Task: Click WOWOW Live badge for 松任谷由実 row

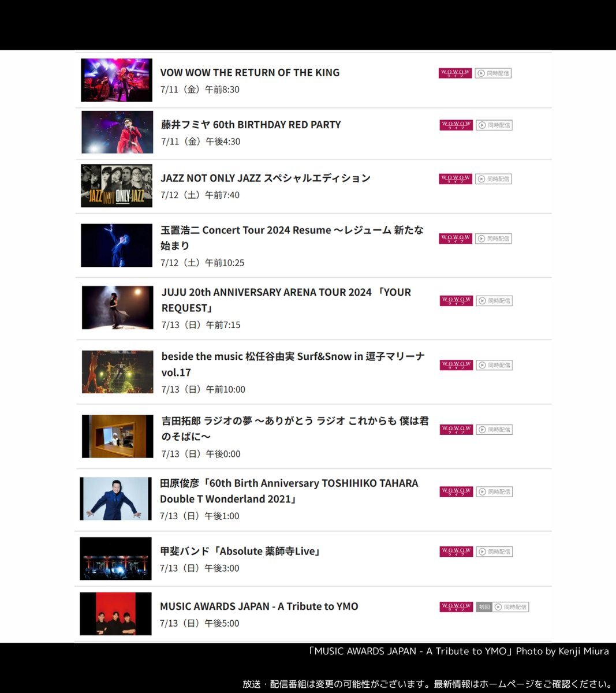Action: coord(456,365)
